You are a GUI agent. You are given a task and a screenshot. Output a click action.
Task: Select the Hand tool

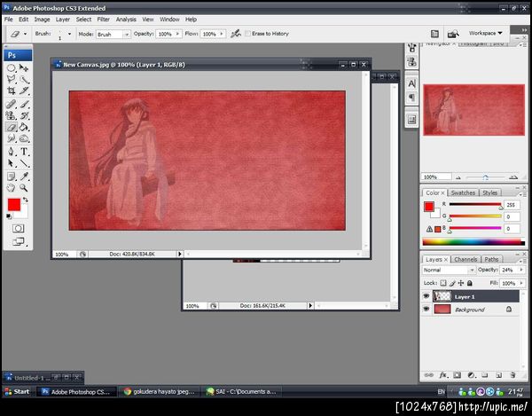point(12,187)
